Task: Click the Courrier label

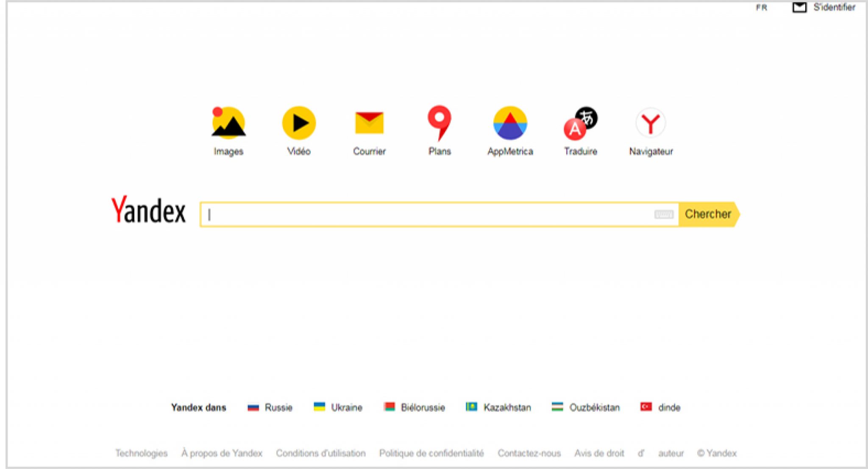Action: point(369,151)
